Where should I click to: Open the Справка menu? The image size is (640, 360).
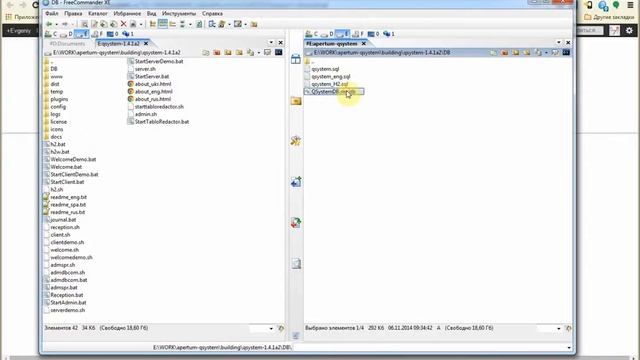pos(212,13)
